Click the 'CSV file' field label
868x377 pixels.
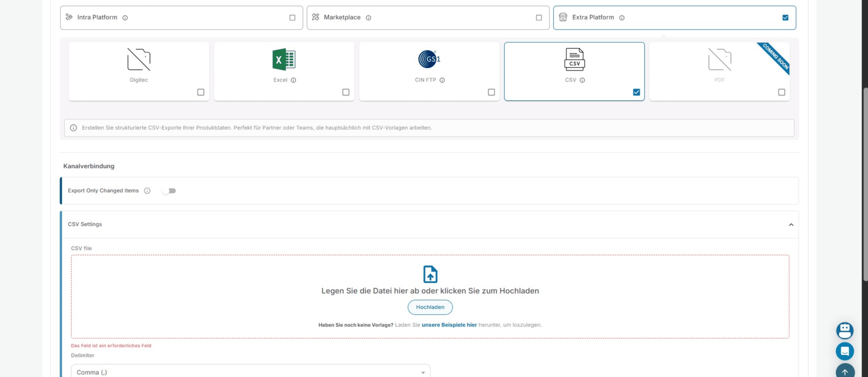(81, 249)
